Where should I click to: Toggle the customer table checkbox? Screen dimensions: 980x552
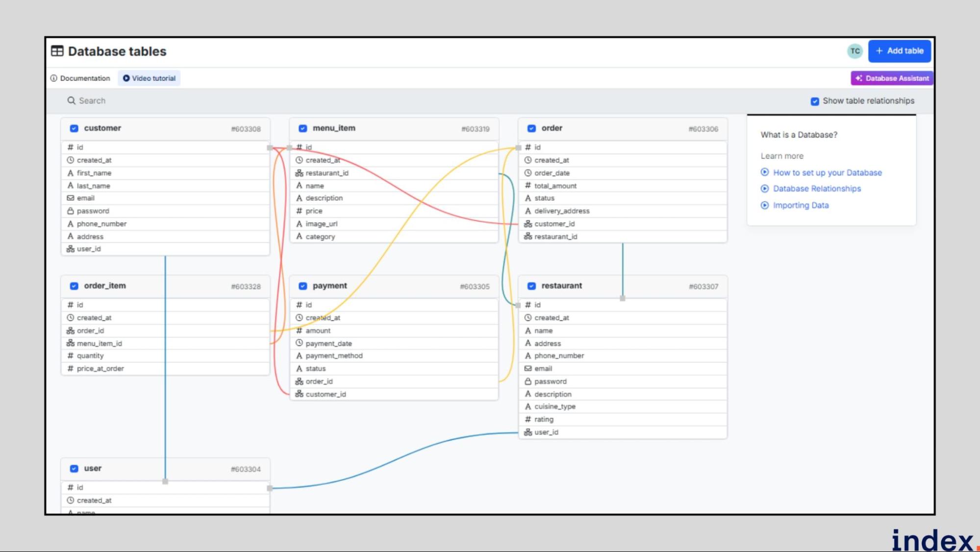(x=74, y=129)
